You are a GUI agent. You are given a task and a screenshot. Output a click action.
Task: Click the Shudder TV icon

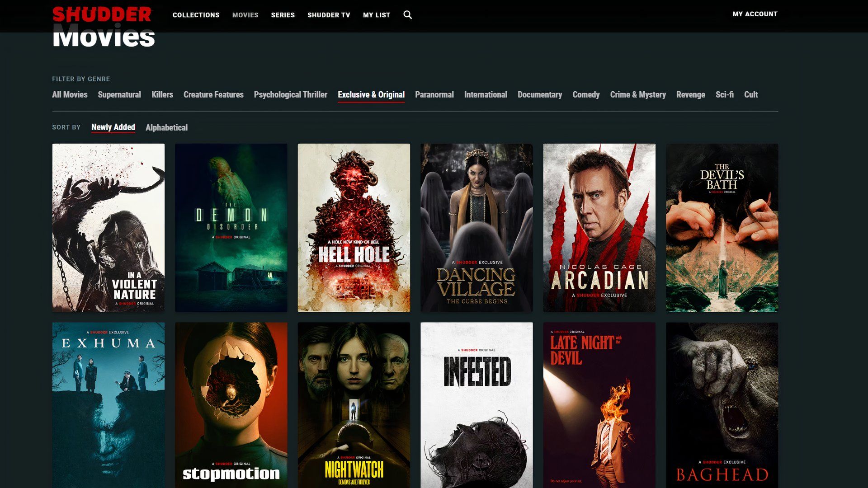pos(329,15)
